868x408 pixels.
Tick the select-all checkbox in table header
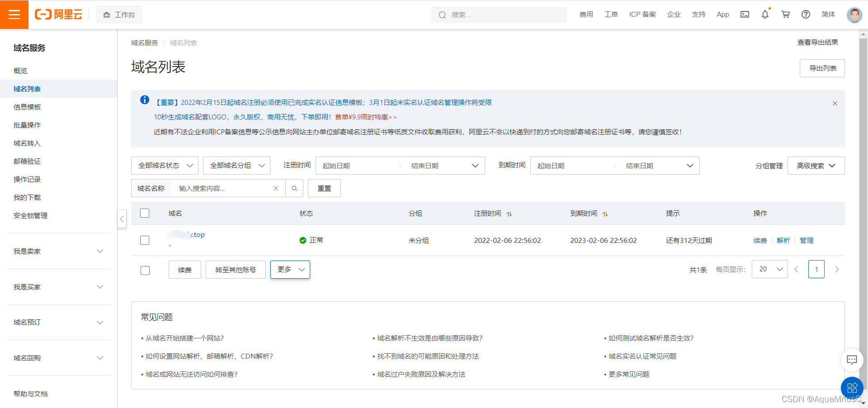(145, 213)
